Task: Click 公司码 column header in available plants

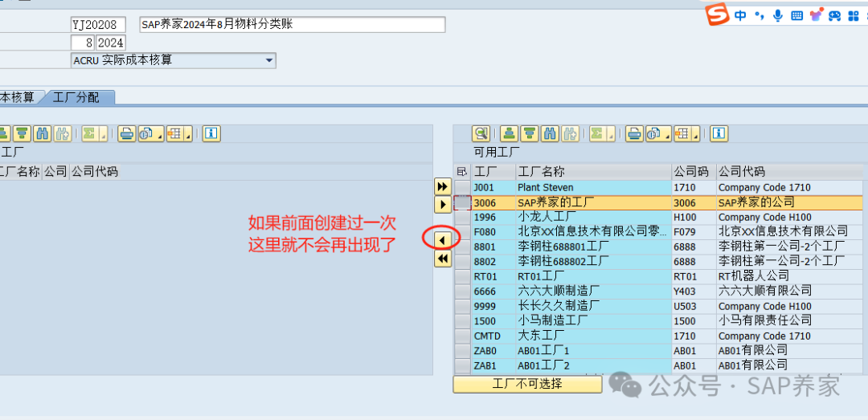Action: [694, 172]
